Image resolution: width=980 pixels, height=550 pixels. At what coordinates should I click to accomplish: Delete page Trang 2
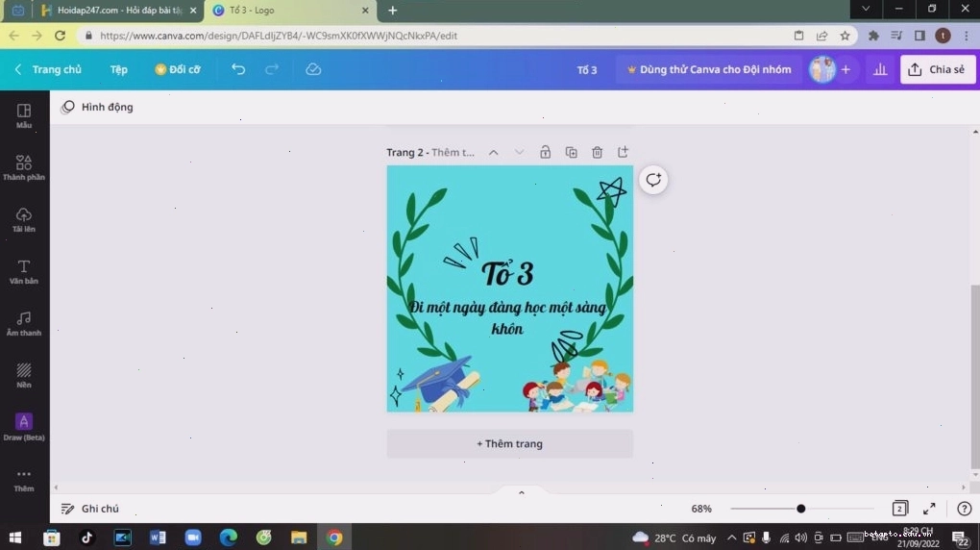pyautogui.click(x=597, y=152)
